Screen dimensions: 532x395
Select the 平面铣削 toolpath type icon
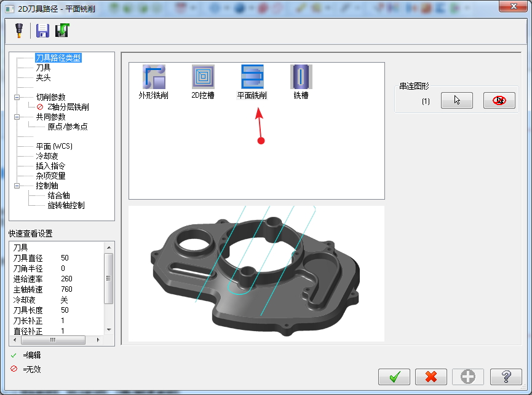252,82
